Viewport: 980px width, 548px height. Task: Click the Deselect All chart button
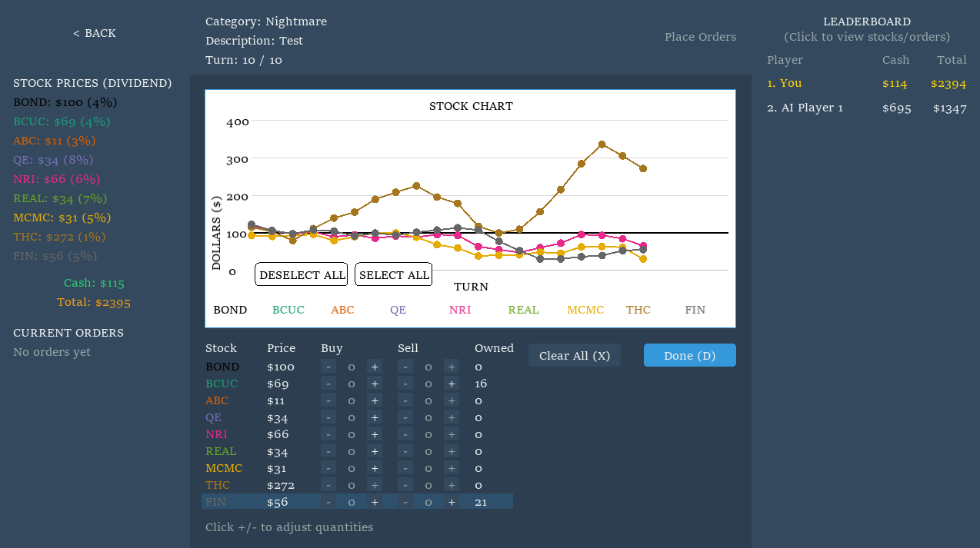tap(302, 274)
